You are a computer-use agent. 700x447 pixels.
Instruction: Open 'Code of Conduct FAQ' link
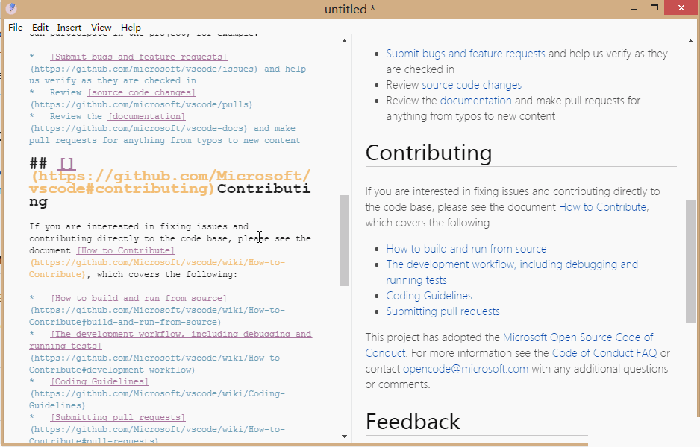pyautogui.click(x=604, y=353)
